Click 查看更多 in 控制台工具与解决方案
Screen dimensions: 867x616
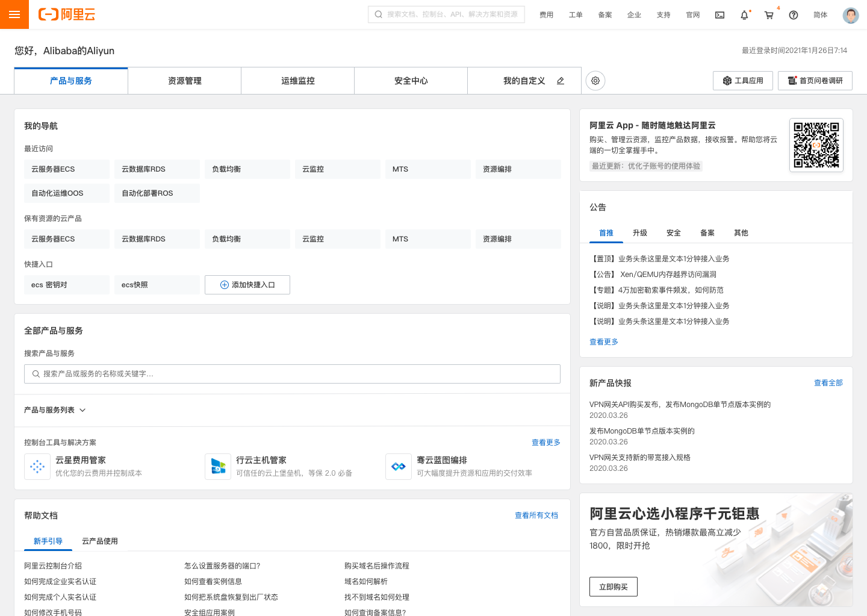click(x=546, y=443)
